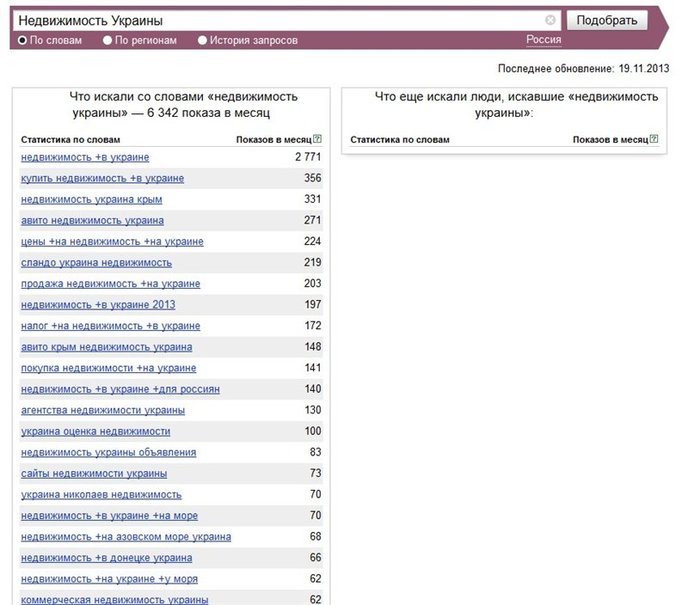Click the count '83' value
688x605 pixels.
pos(315,452)
